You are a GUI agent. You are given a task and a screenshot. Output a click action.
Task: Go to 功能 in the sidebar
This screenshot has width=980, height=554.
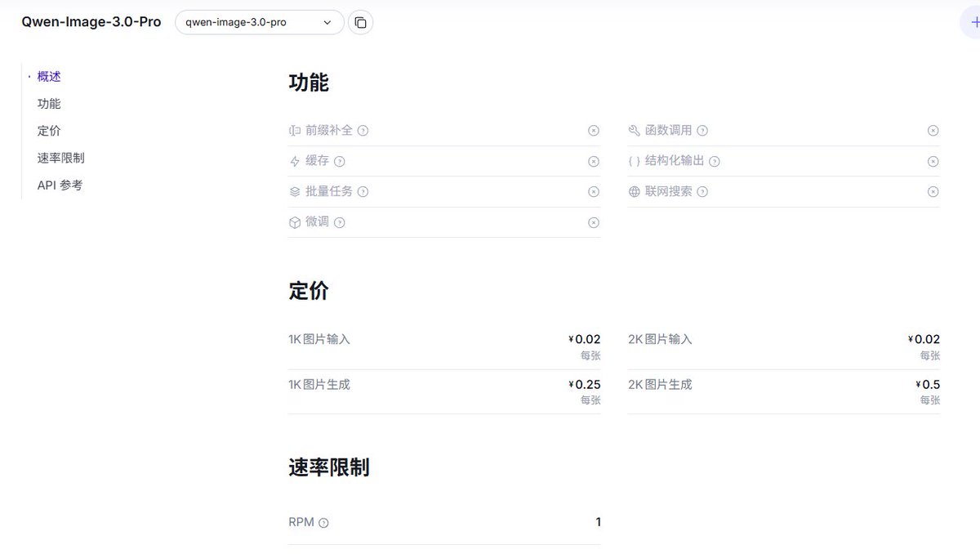pos(49,104)
